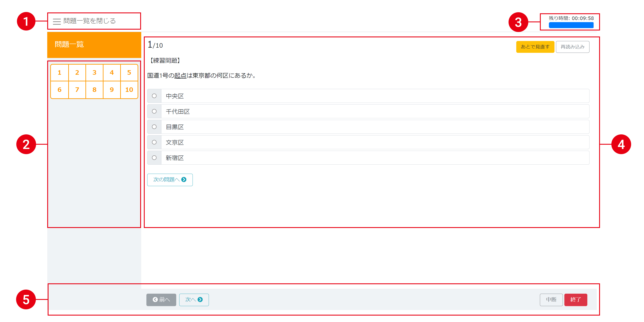Click the red 終了 finish button
Image resolution: width=644 pixels, height=322 pixels.
(x=576, y=299)
